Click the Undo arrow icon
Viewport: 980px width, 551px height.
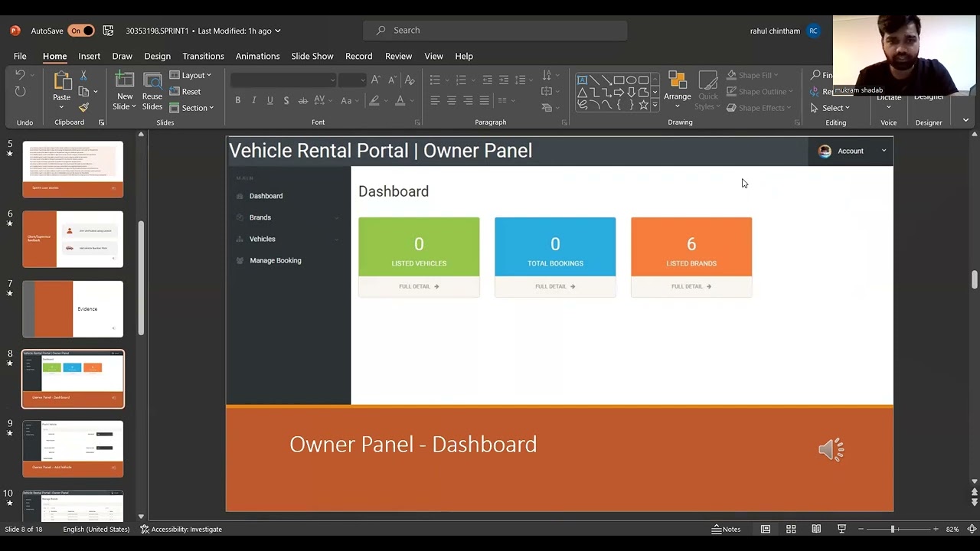point(20,75)
